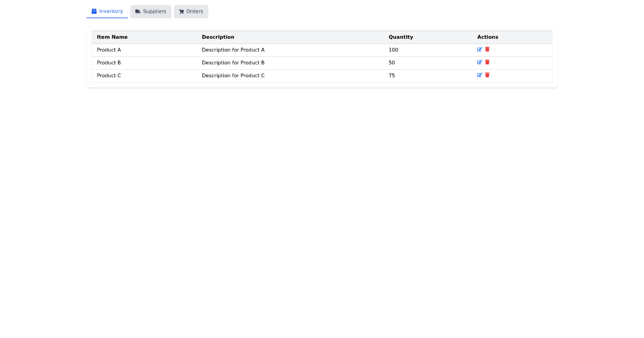Click the quantity value 50
Image resolution: width=644 pixels, height=338 pixels.
392,63
